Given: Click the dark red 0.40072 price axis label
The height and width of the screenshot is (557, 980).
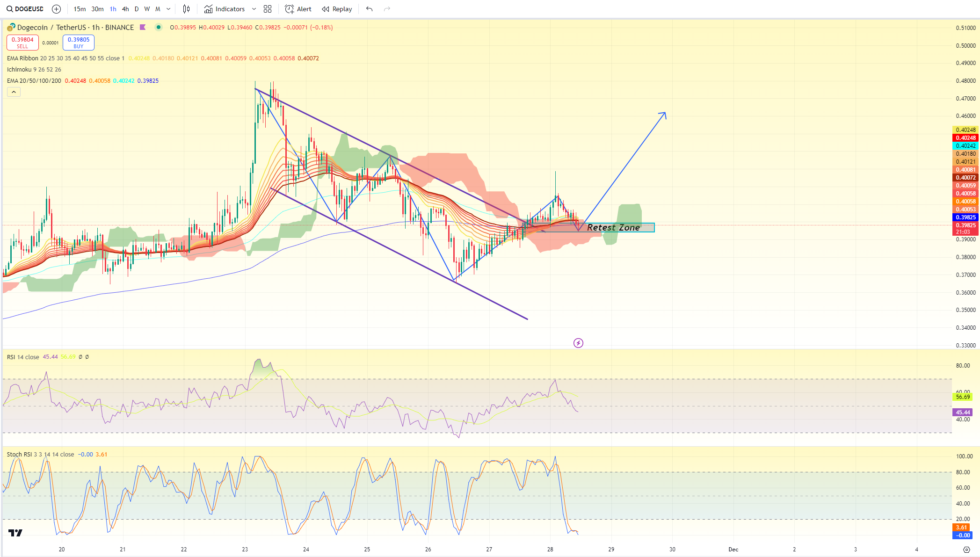Looking at the screenshot, I should click(x=965, y=178).
